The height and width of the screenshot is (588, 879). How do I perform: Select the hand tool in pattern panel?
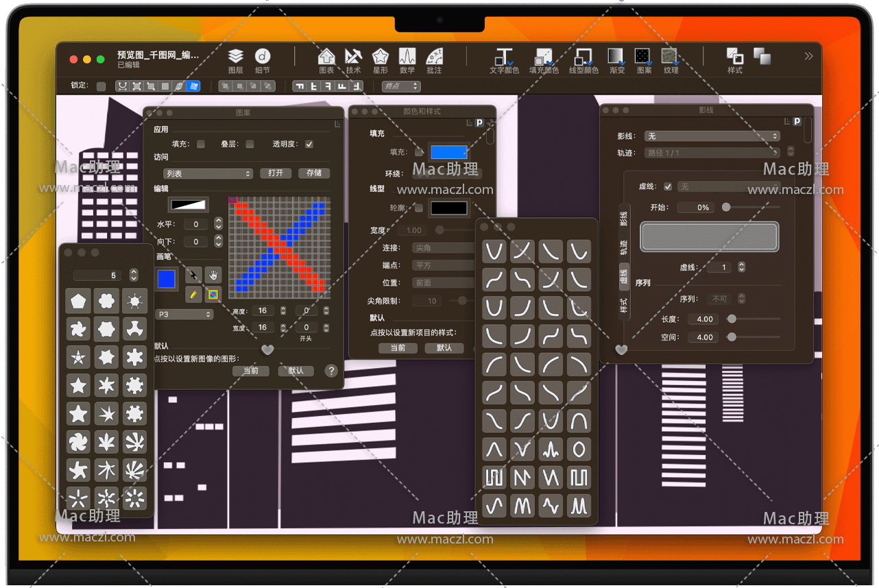tap(213, 275)
